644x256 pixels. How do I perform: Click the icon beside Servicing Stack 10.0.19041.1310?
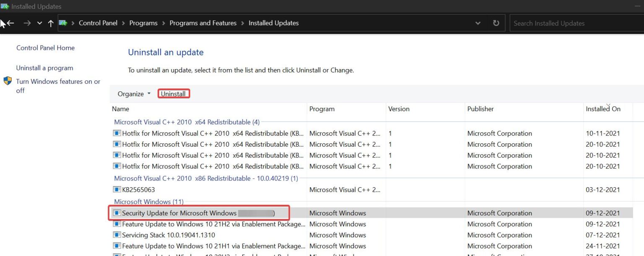click(x=117, y=235)
